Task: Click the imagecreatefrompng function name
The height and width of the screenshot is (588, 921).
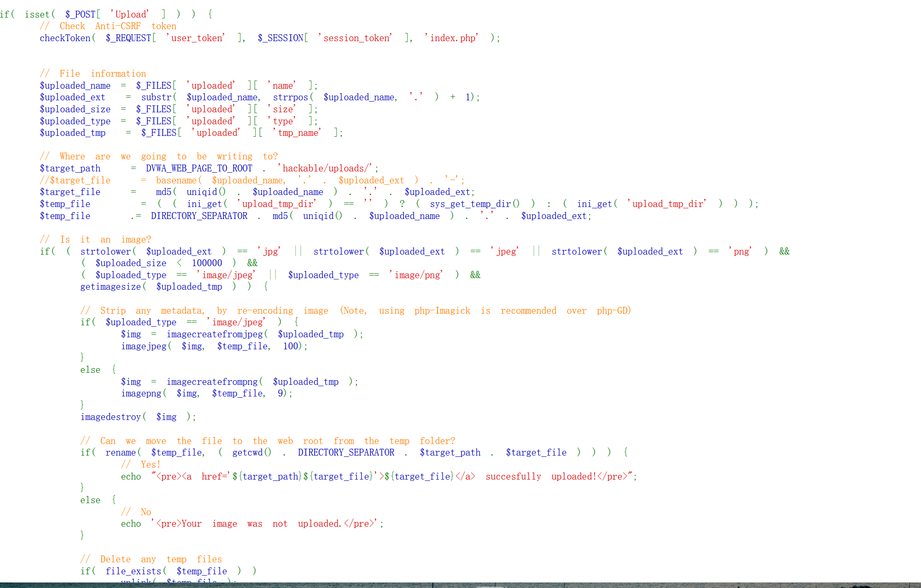Action: coord(212,382)
